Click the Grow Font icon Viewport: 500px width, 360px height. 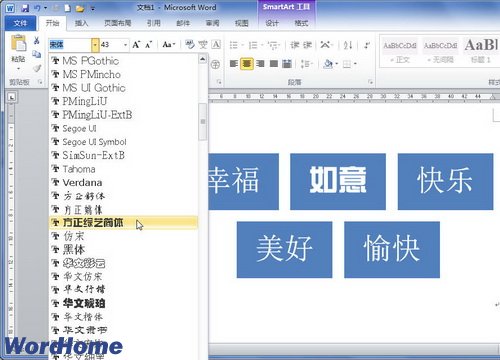(136, 45)
